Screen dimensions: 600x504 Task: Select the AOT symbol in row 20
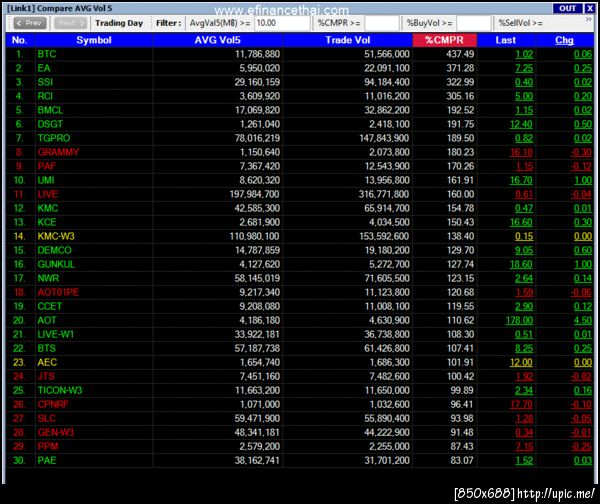pyautogui.click(x=47, y=320)
